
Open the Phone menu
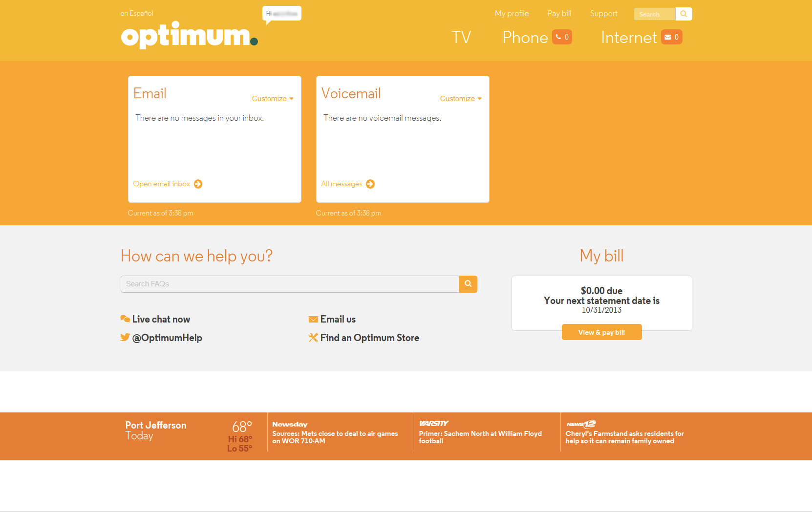pyautogui.click(x=525, y=37)
